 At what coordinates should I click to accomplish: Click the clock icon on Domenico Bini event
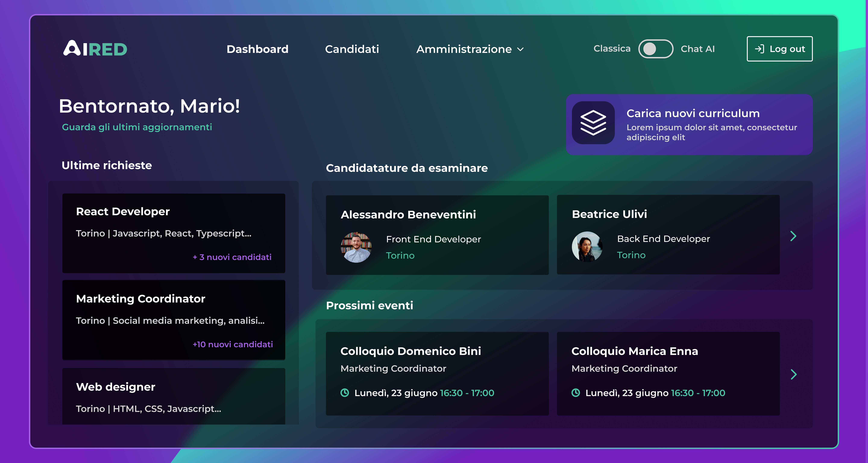345,393
